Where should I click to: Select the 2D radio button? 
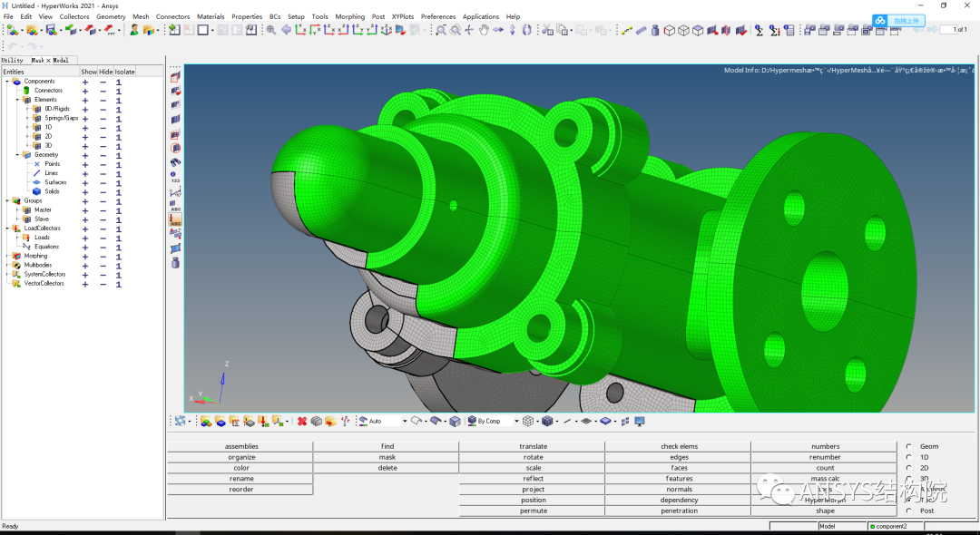click(909, 468)
